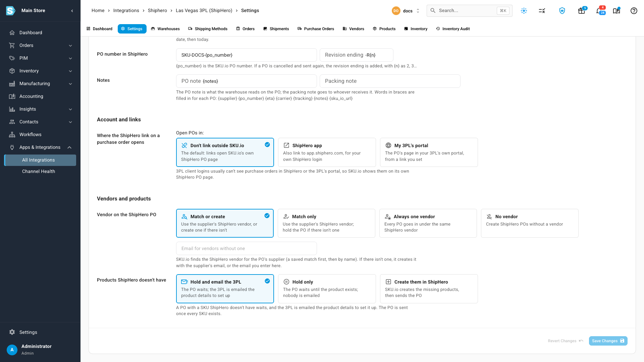The height and width of the screenshot is (362, 644).
Task: Click the Packing note input field
Action: tap(390, 81)
